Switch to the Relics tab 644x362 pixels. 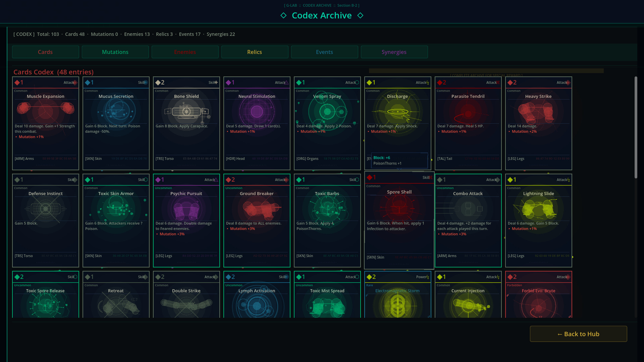(255, 52)
